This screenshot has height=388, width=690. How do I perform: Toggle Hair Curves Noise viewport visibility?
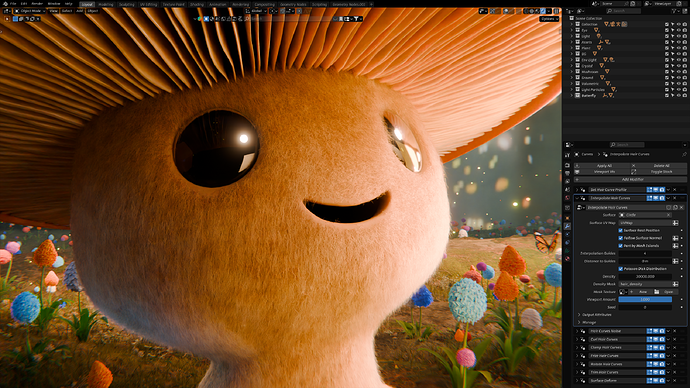pyautogui.click(x=656, y=331)
